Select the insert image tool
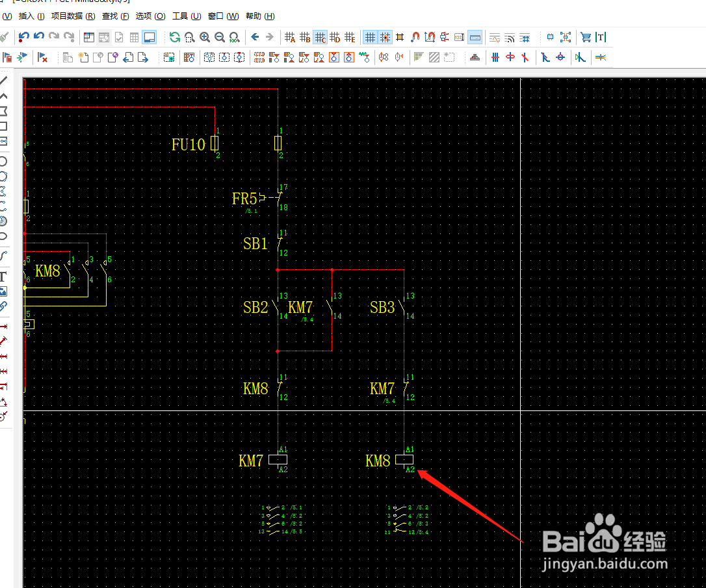706x588 pixels. coord(4,291)
